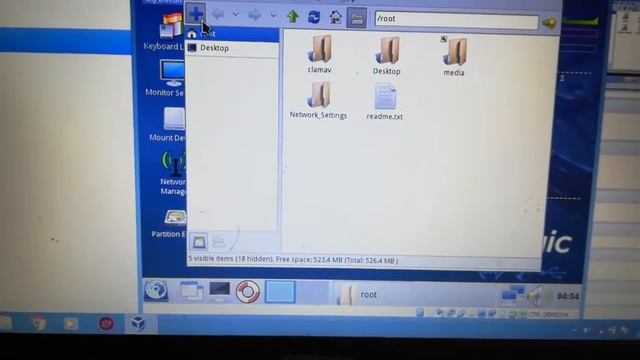Screen dimensions: 640x360
Task: Select the media folder
Action: (454, 57)
